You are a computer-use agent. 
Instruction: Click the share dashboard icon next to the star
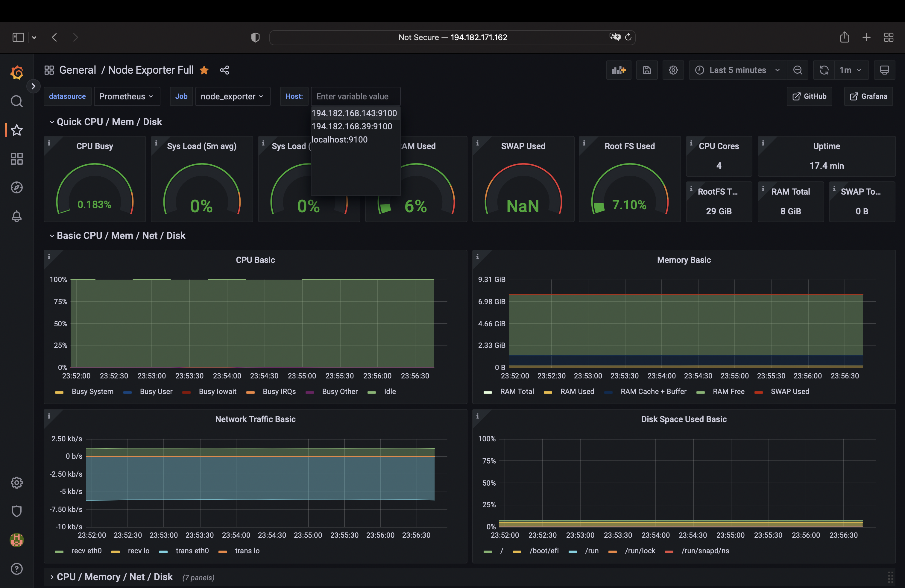coord(224,70)
